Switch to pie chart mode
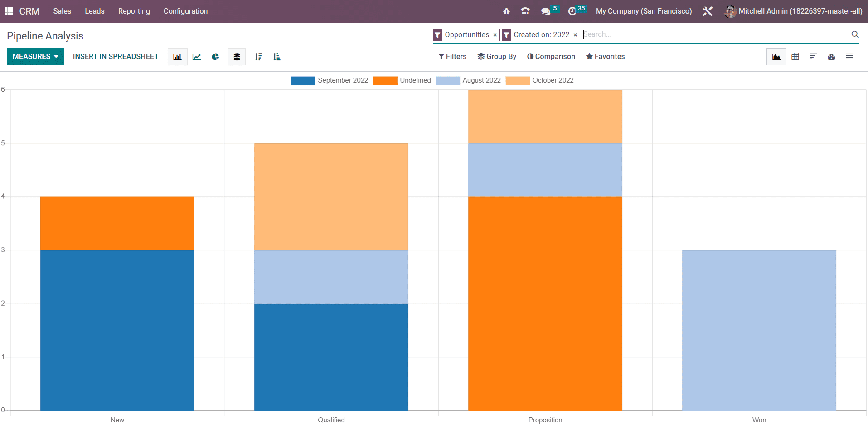 215,57
